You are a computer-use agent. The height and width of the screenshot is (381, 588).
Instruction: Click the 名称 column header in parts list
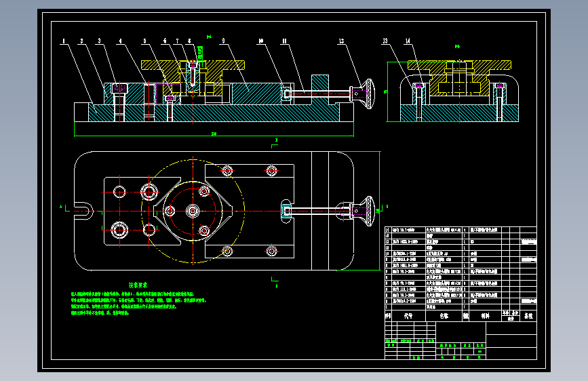click(x=444, y=316)
